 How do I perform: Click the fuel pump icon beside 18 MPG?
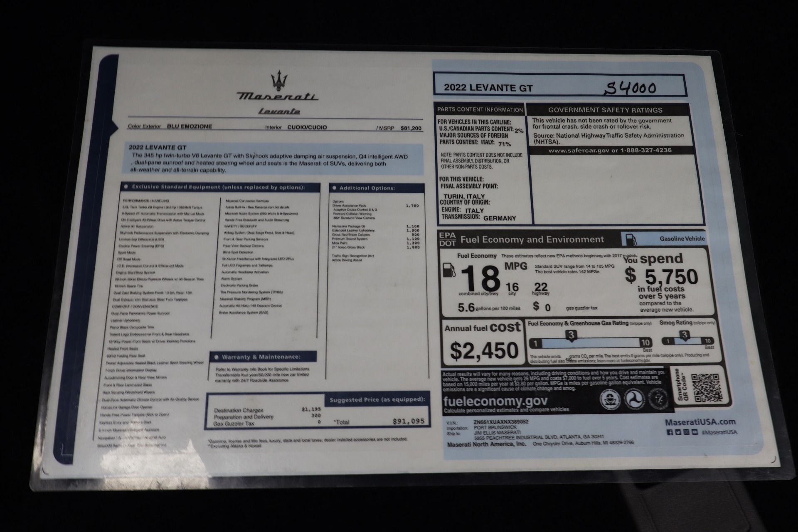point(450,270)
